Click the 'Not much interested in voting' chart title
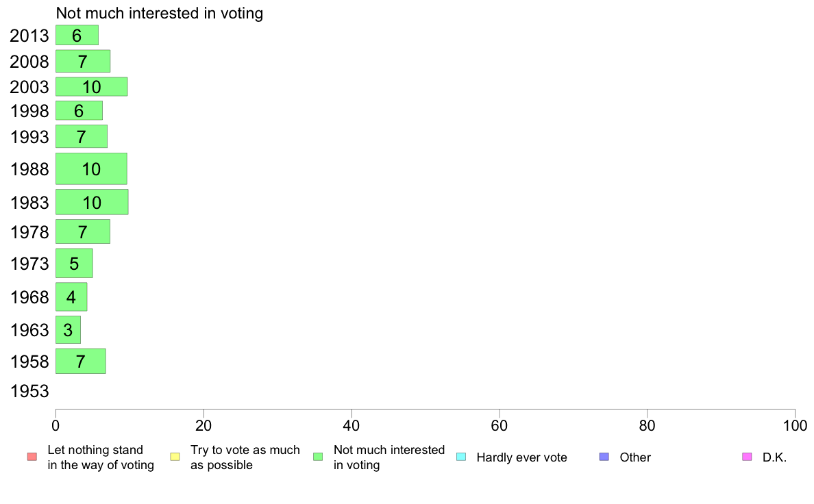Viewport: 814px width, 504px height. tap(160, 13)
